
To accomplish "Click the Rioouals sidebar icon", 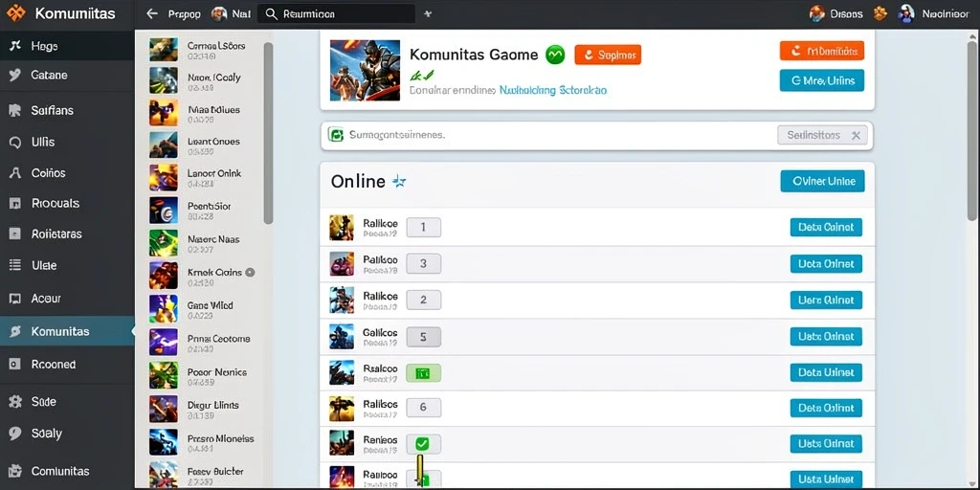I will tap(15, 203).
